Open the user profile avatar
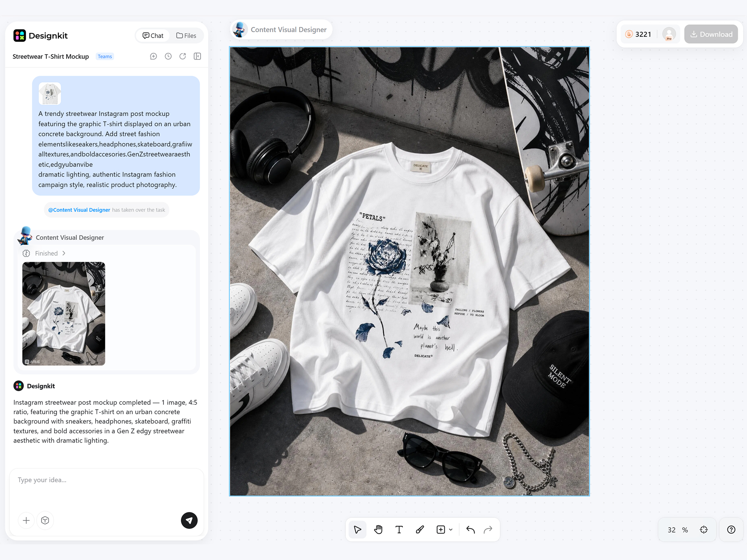This screenshot has height=560, width=747. tap(669, 34)
